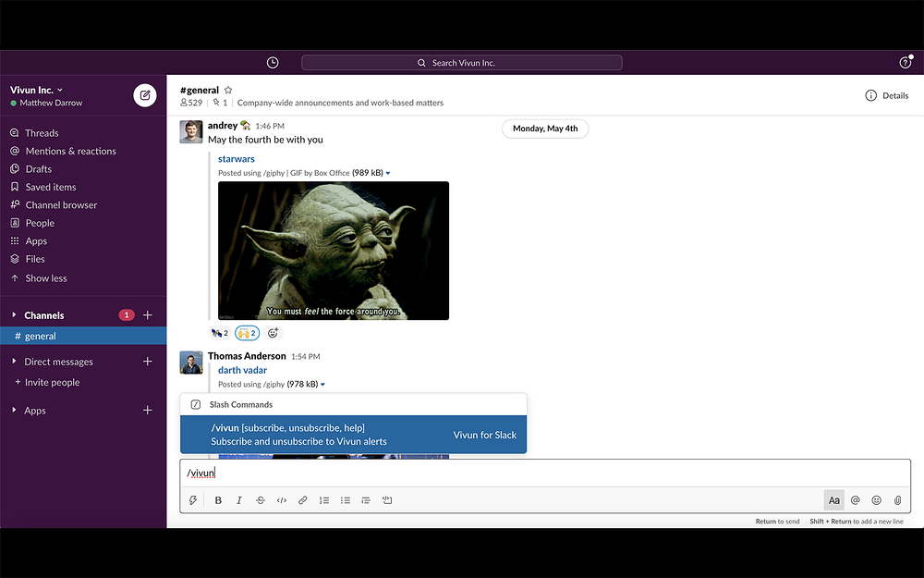The image size is (924, 578).
Task: Expand the Direct messages section
Action: [x=14, y=362]
